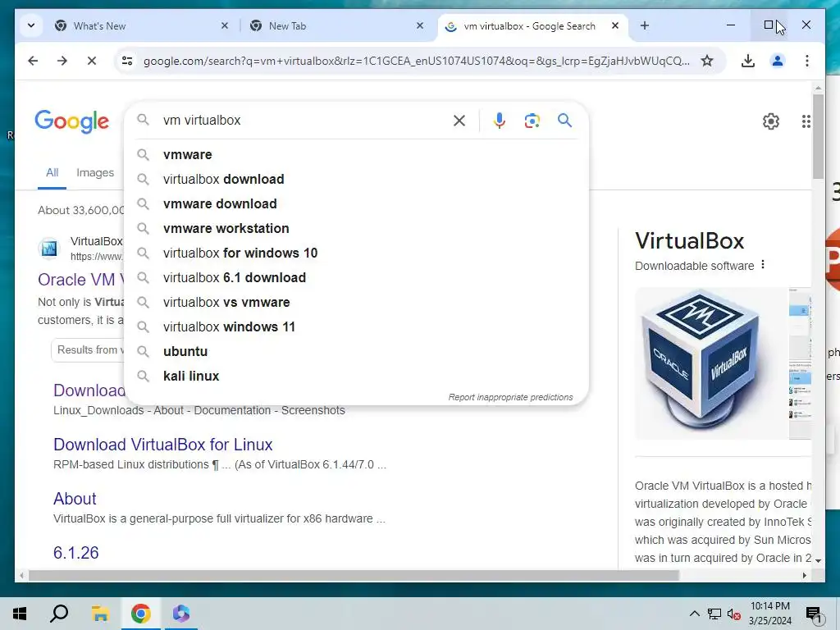This screenshot has height=630, width=840.
Task: Open the Google apps grid
Action: click(x=806, y=121)
